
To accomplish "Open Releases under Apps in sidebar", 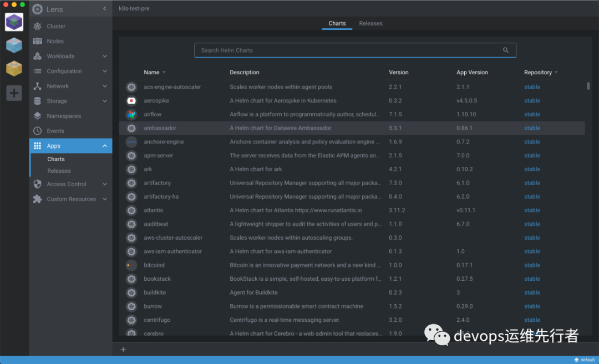I will click(59, 171).
